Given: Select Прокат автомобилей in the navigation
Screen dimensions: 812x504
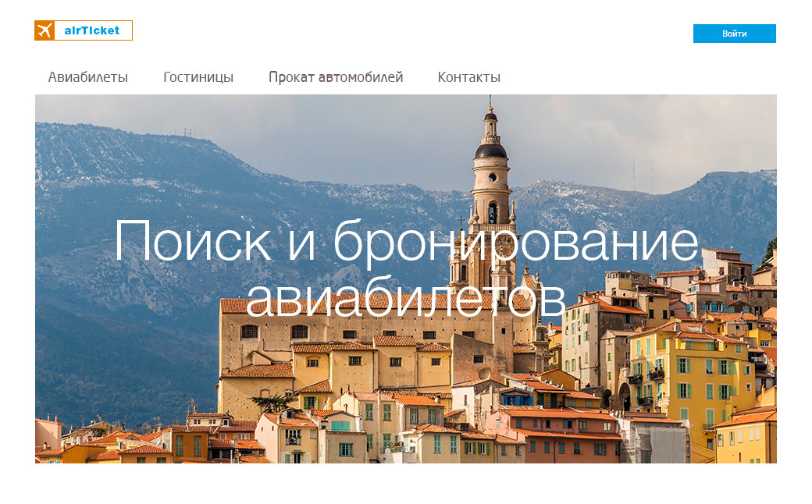Looking at the screenshot, I should (x=336, y=77).
